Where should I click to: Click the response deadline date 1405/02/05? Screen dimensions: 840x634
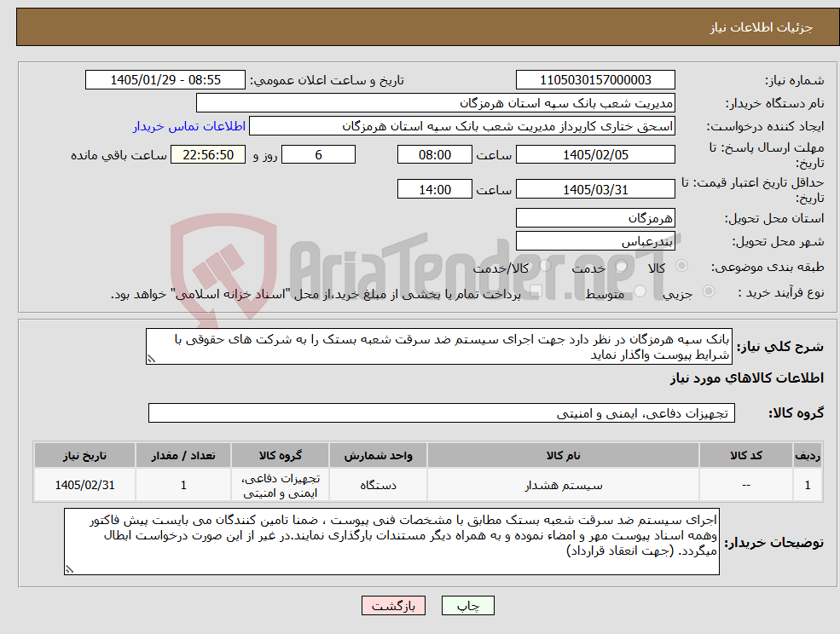click(595, 155)
